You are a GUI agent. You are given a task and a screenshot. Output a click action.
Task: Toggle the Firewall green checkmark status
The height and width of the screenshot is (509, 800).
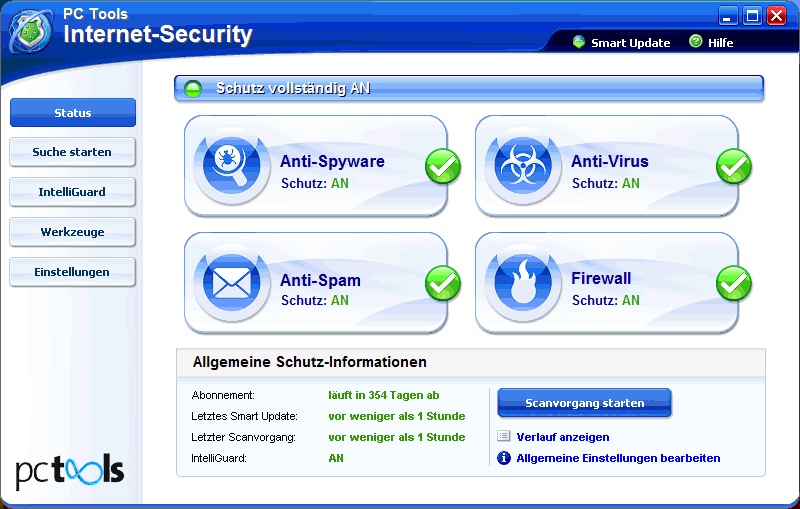(x=734, y=284)
